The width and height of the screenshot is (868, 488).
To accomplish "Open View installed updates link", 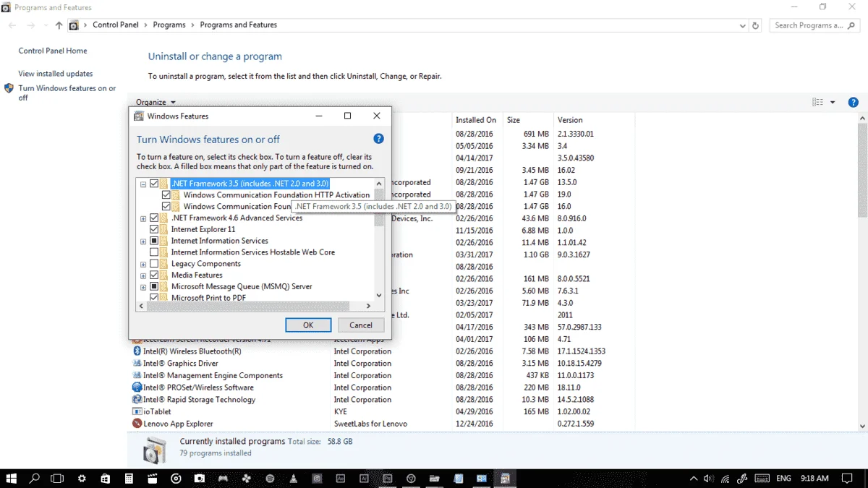I will pyautogui.click(x=56, y=74).
